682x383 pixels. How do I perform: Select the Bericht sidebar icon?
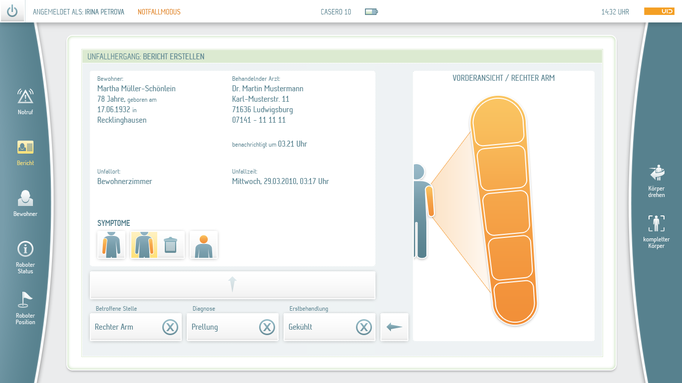click(x=25, y=153)
